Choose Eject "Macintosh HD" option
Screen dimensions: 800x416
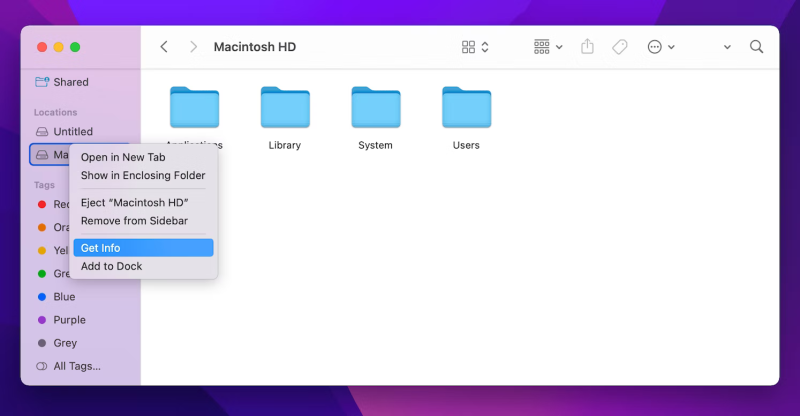[134, 203]
